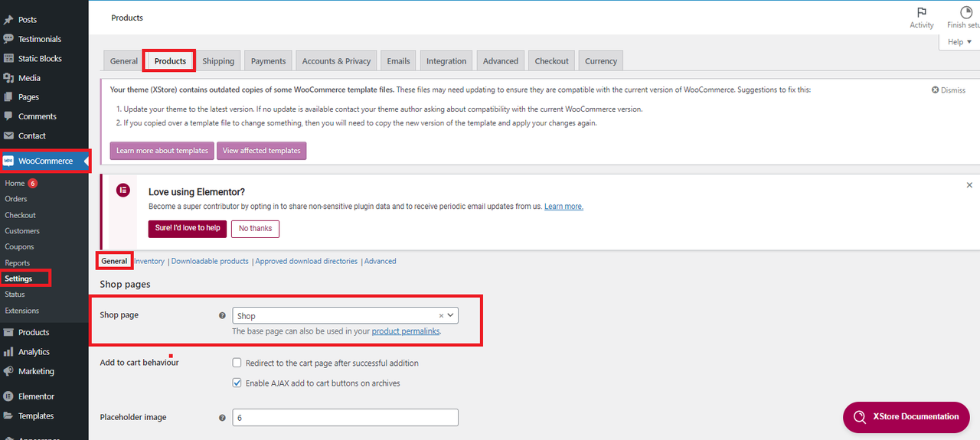The height and width of the screenshot is (440, 980).
Task: Switch to the Checkout tab
Action: 551,61
